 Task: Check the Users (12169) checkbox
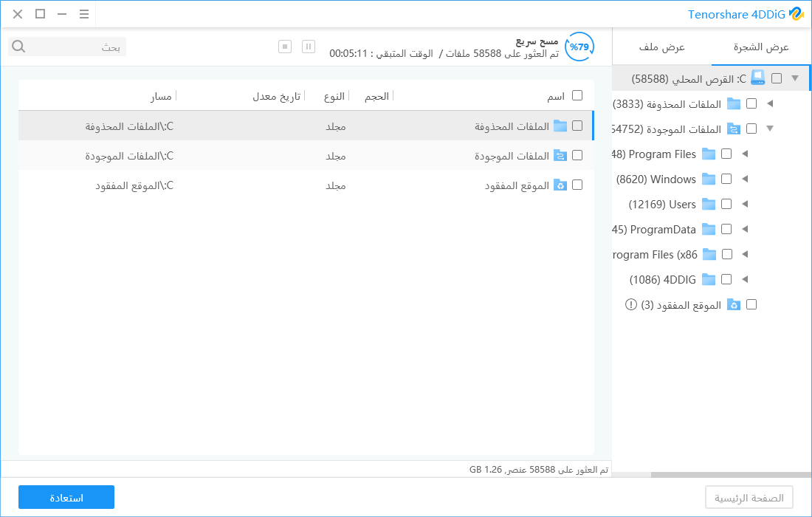[x=726, y=204]
